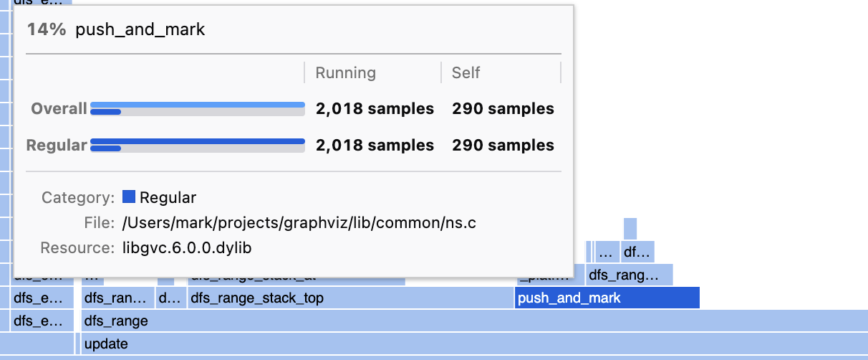Click the Regular samples progress bar

tap(198, 145)
